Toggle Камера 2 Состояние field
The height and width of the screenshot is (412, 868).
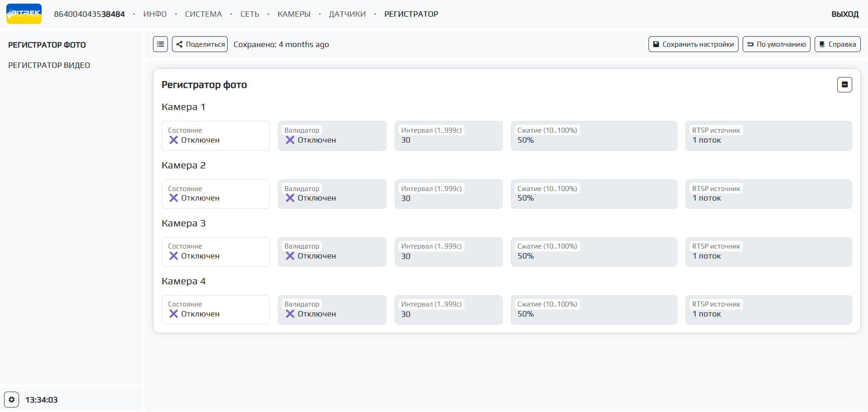(215, 194)
